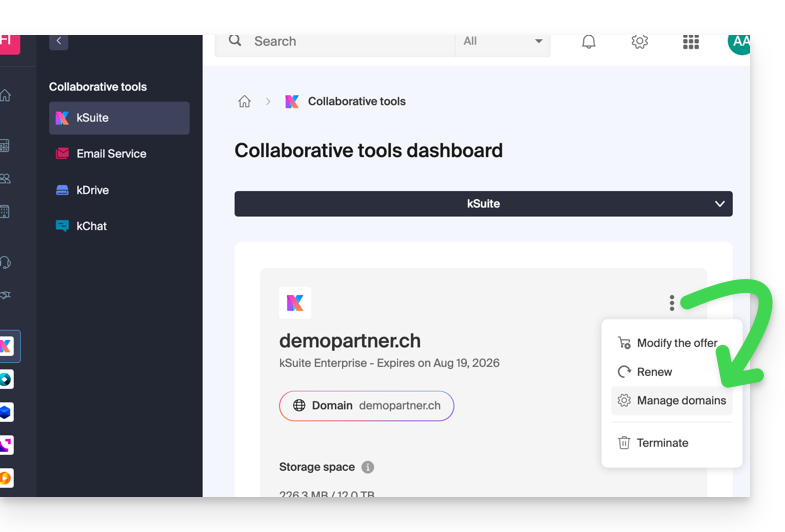Image resolution: width=785 pixels, height=532 pixels.
Task: Open settings via the gear icon
Action: point(640,41)
